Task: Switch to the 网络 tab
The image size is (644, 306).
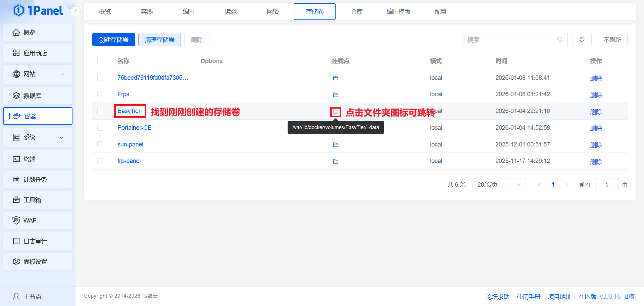Action: (x=273, y=12)
